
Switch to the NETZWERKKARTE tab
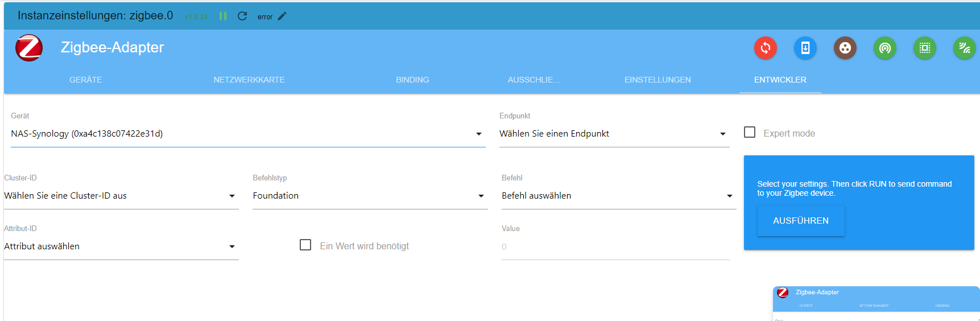[x=249, y=80]
